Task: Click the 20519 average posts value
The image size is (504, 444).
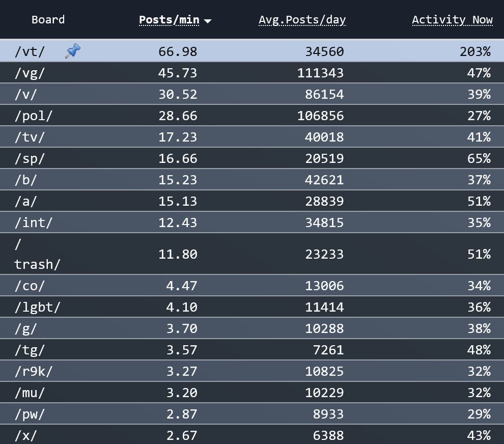Action: 324,158
